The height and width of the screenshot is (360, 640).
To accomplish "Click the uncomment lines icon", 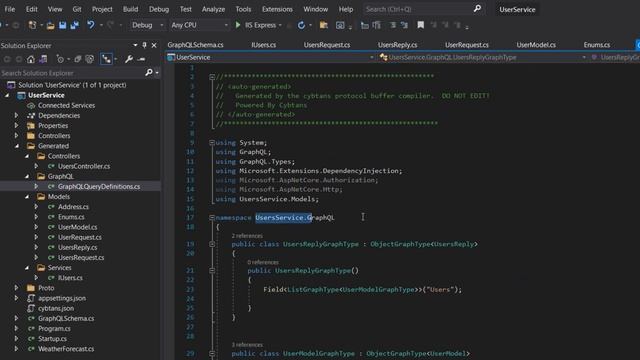I will [x=404, y=25].
